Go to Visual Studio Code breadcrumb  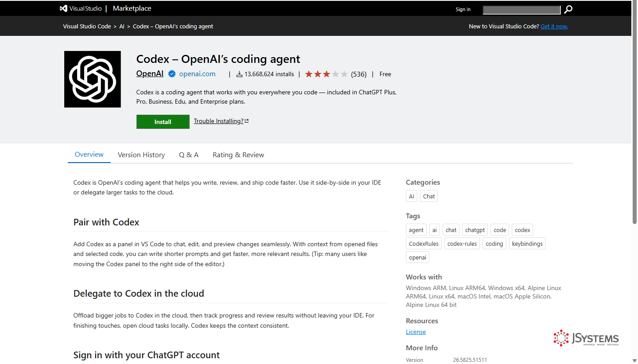click(x=87, y=26)
